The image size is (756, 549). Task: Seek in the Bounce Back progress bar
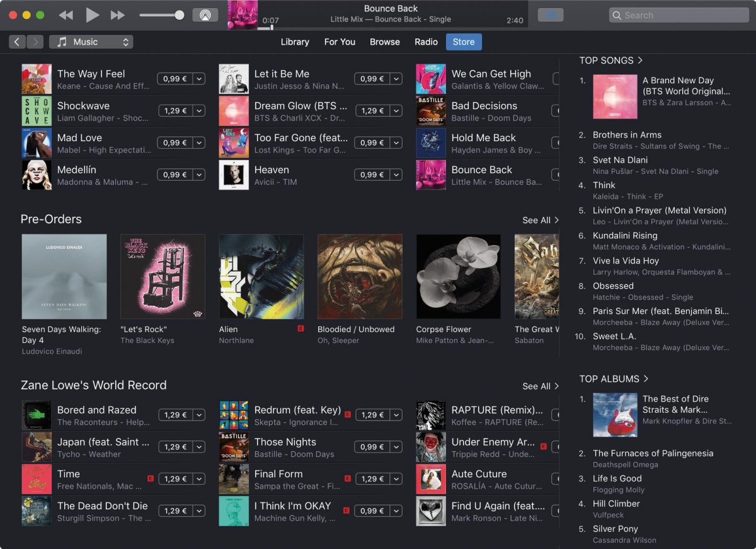[x=393, y=28]
